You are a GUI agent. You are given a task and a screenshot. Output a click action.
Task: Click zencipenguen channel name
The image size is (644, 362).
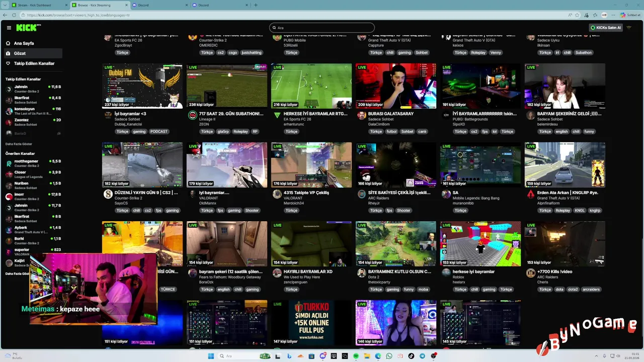tap(295, 282)
